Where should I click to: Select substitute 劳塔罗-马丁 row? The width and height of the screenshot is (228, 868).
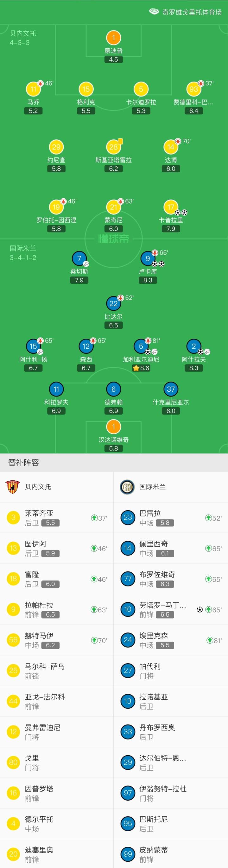171,610
